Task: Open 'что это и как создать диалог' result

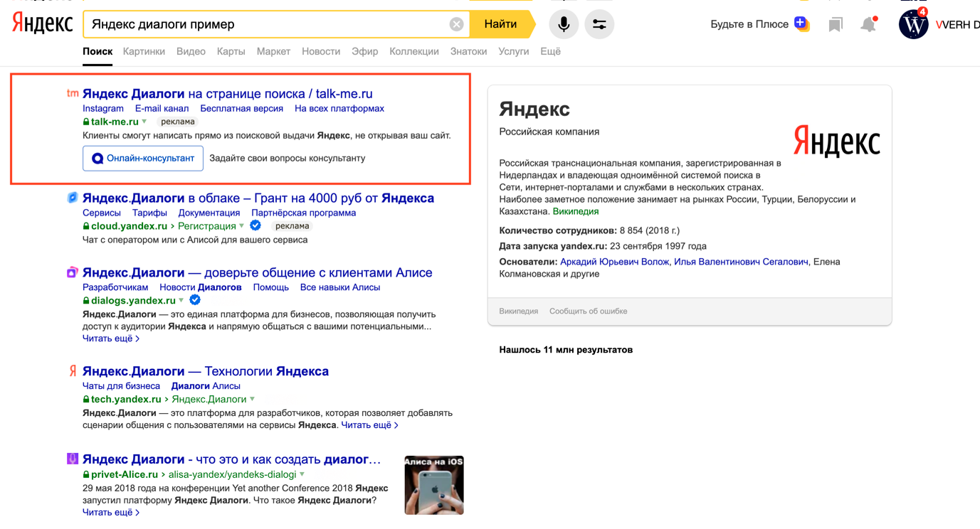Action: [232, 459]
